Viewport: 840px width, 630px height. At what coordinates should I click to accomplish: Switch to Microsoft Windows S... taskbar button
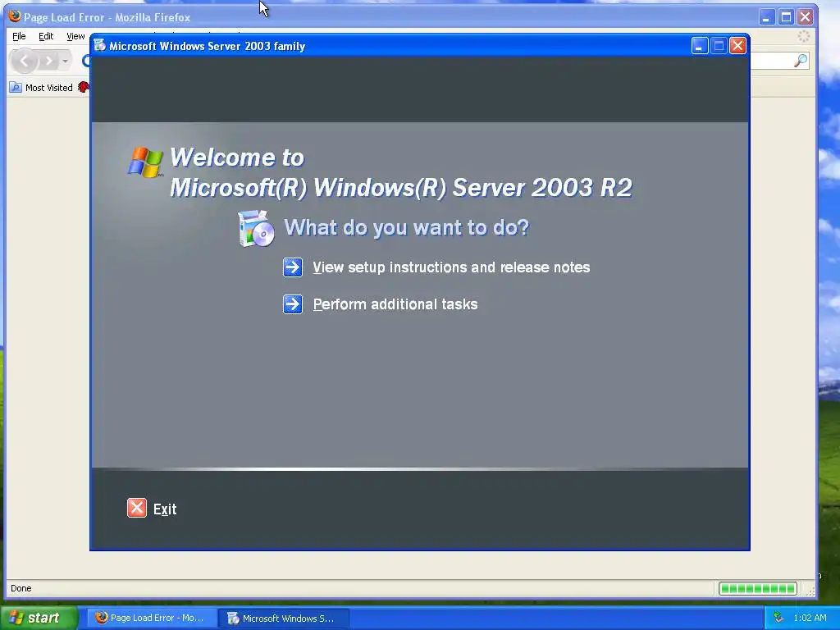(x=284, y=618)
